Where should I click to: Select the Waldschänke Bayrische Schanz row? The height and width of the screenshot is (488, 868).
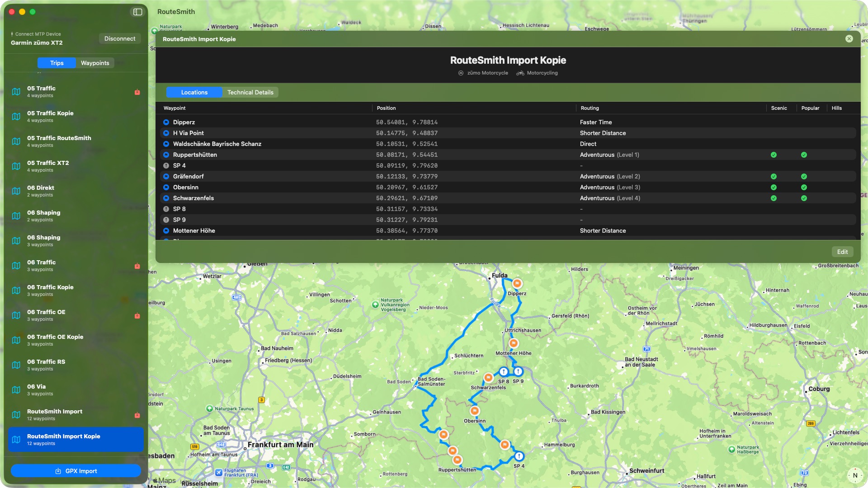click(x=508, y=144)
